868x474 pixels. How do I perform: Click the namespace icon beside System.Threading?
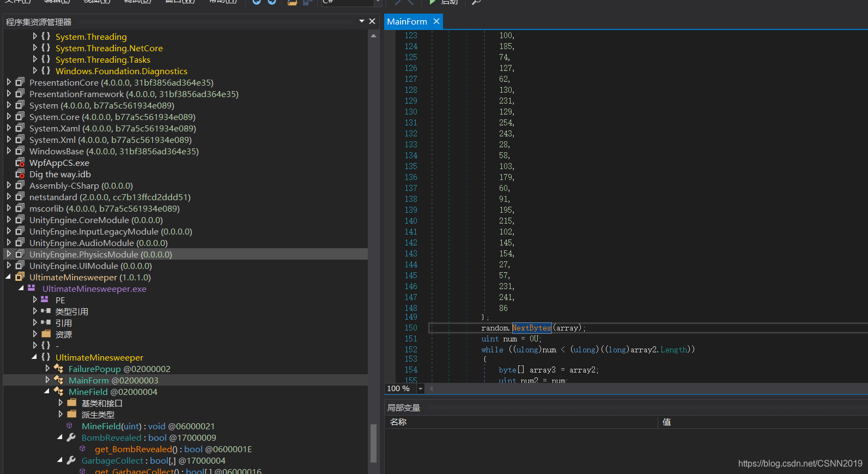coord(46,36)
